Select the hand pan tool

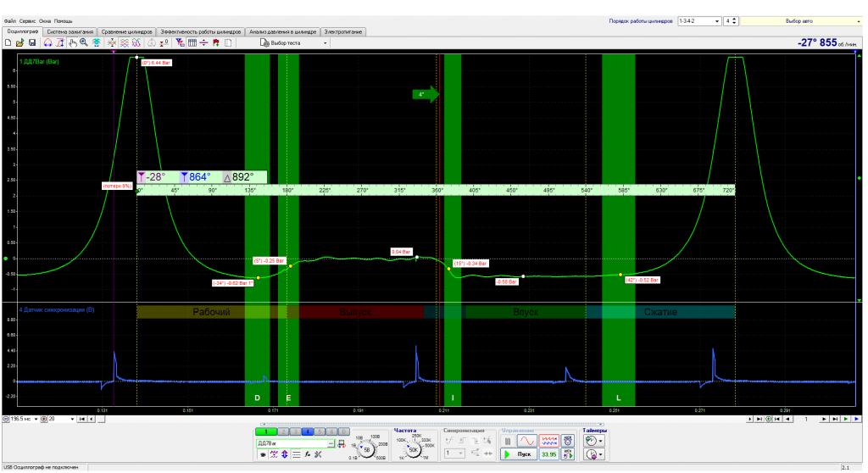pos(73,42)
